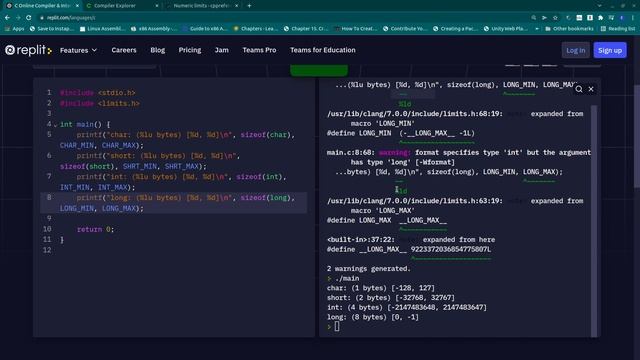Screen dimensions: 640x360
Task: Open the media control icon in toolbar
Action: [611, 18]
